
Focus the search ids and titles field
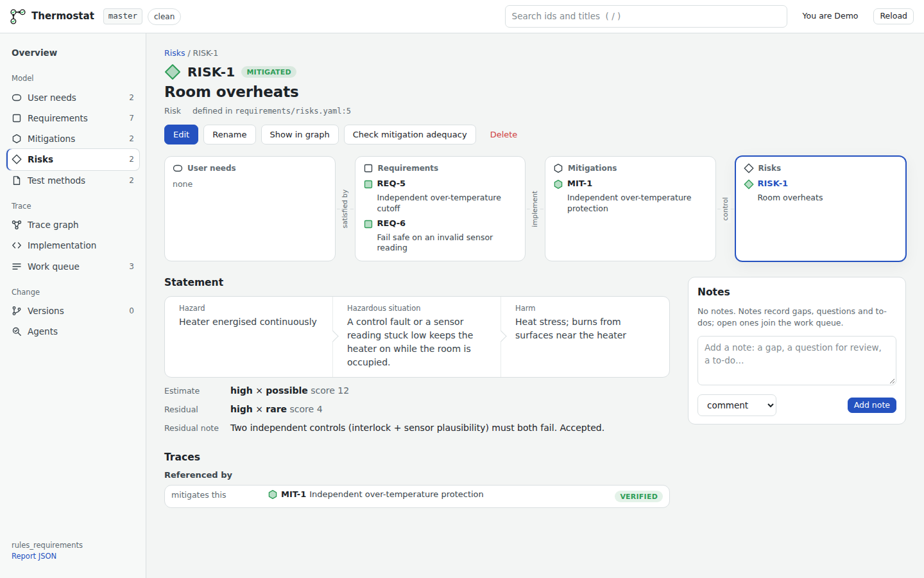pos(646,16)
